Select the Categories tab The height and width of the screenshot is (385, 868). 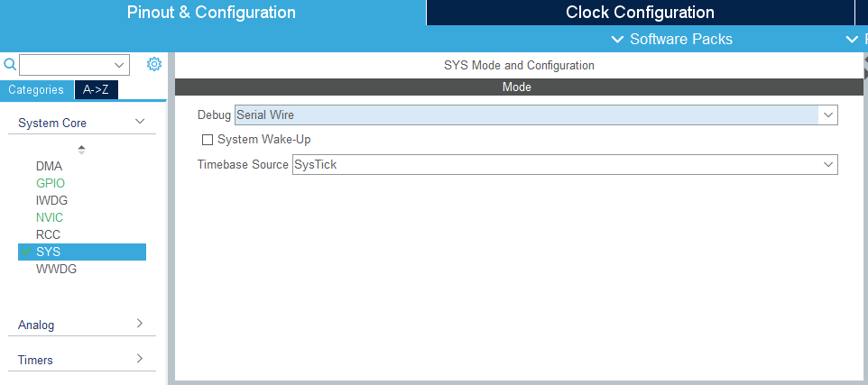(x=36, y=89)
